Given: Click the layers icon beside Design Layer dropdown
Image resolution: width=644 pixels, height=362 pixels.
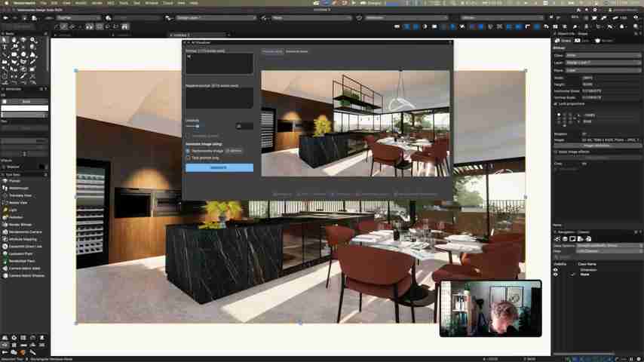Looking at the screenshot, I should tap(168, 18).
